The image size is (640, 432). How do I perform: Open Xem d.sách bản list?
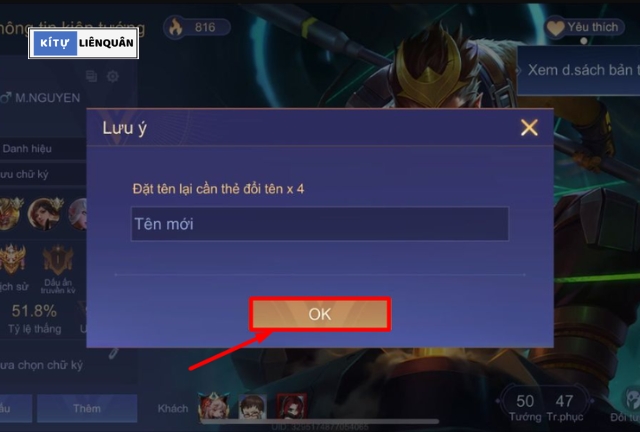tap(579, 70)
